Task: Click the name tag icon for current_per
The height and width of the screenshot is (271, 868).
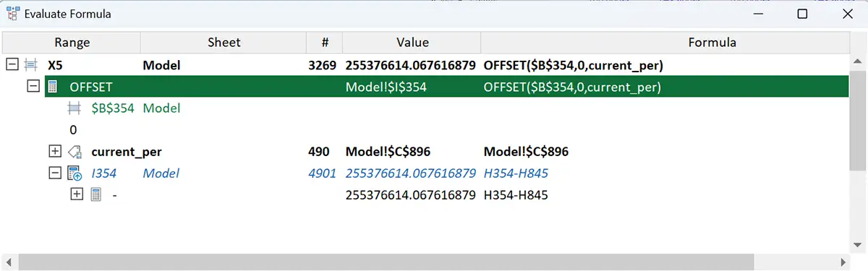Action: coord(75,152)
